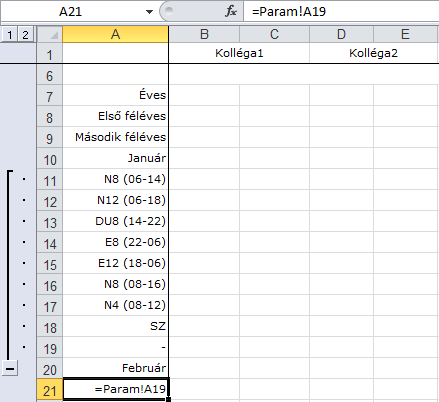Viewport: 439px width, 402px height.
Task: Click the cell labeled SZ
Action: (x=115, y=326)
